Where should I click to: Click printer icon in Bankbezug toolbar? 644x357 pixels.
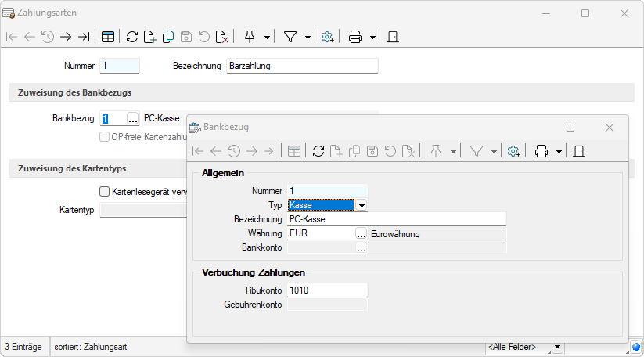pos(541,151)
